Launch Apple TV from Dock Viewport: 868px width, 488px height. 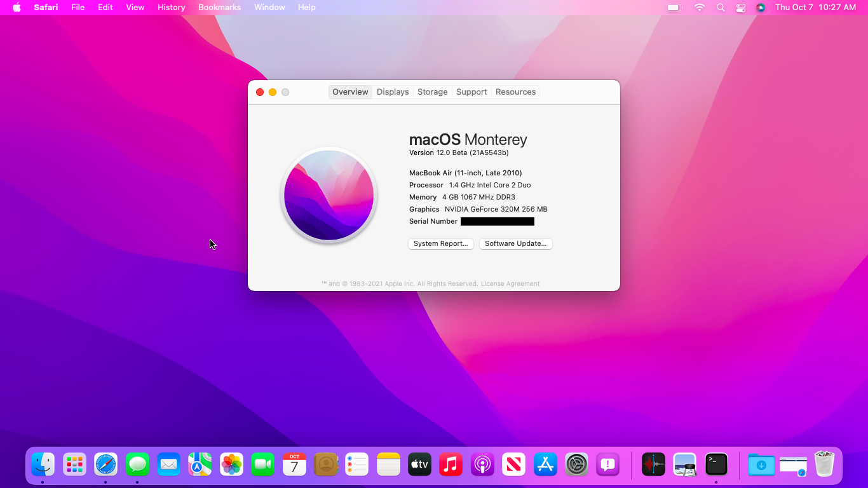(419, 464)
